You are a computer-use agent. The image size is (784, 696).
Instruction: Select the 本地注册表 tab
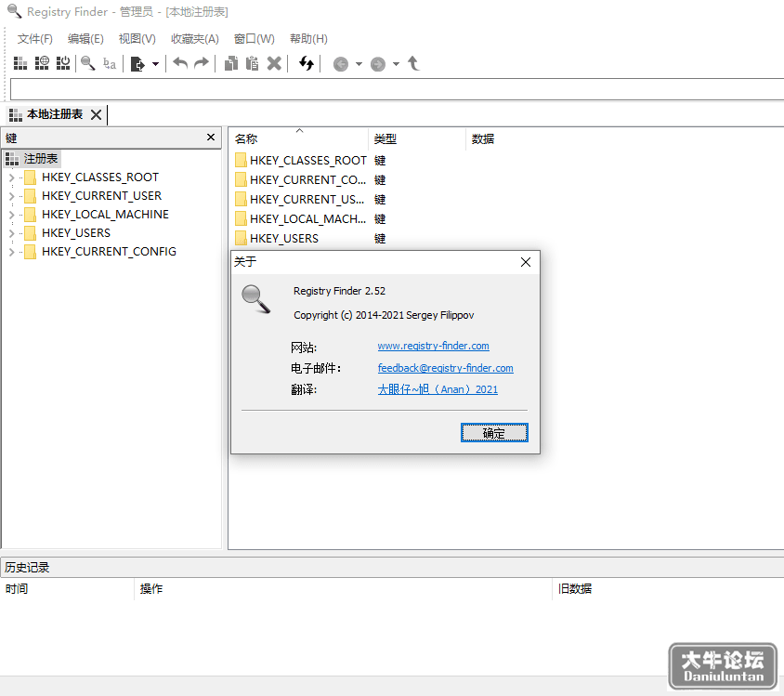[x=55, y=114]
